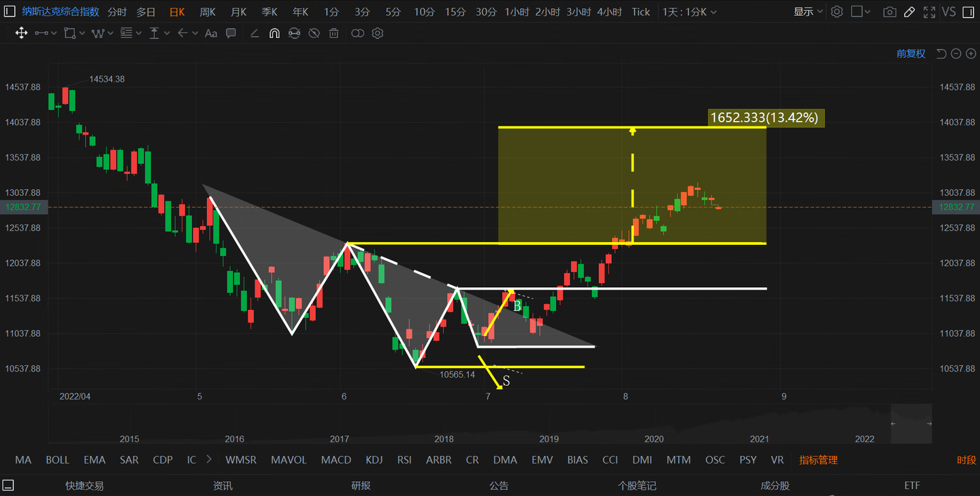Image resolution: width=980 pixels, height=496 pixels.
Task: Jump to 2019 on the overview timeline
Action: 549,439
